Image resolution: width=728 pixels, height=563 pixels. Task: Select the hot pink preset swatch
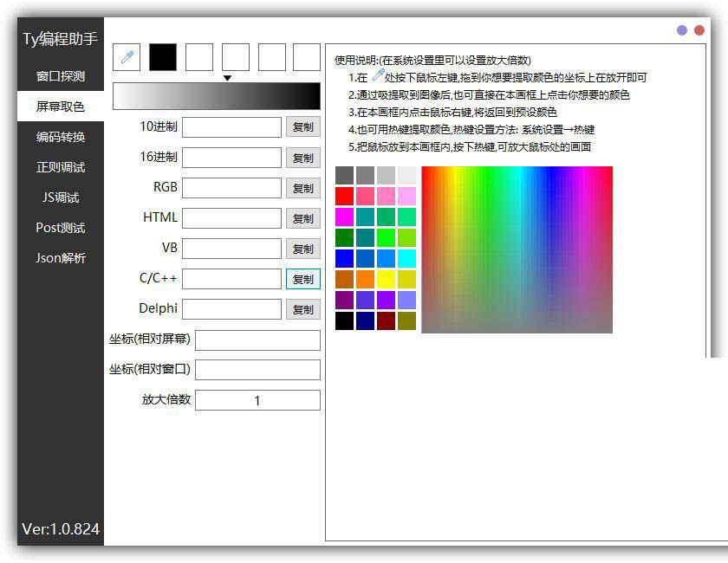365,196
